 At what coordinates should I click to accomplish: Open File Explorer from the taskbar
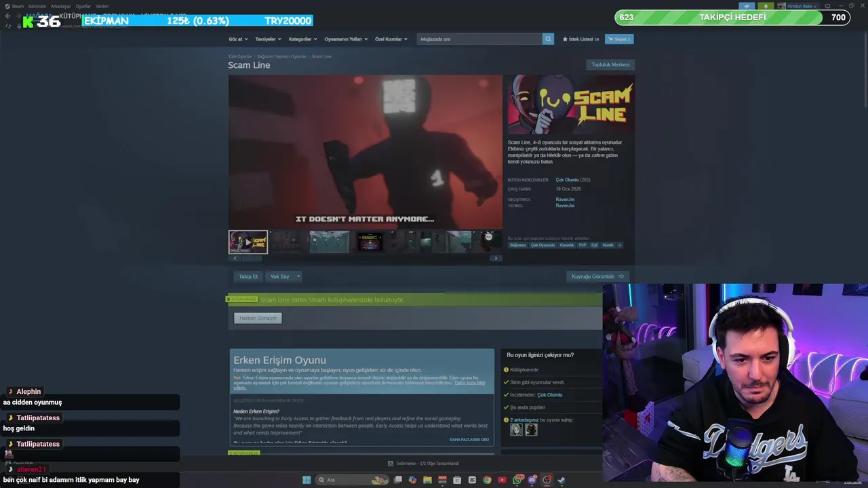pyautogui.click(x=427, y=480)
